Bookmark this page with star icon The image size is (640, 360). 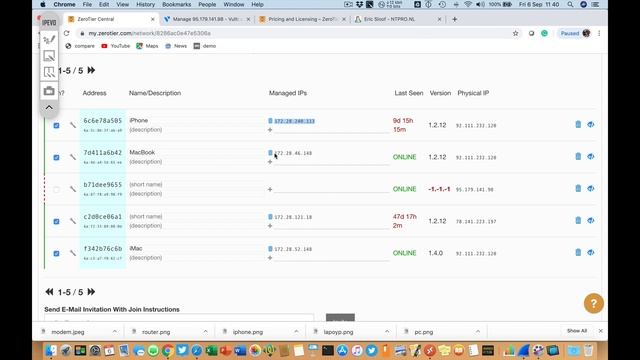516,33
